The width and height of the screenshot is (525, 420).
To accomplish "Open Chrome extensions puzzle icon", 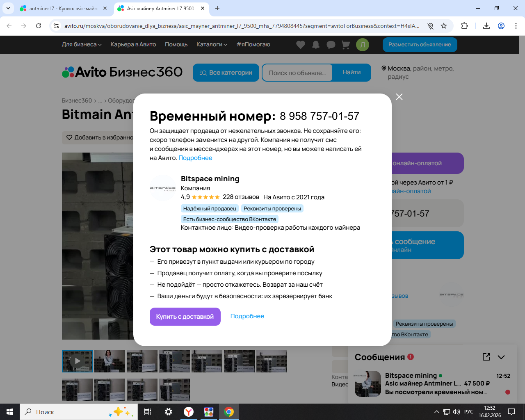I will pos(464,26).
